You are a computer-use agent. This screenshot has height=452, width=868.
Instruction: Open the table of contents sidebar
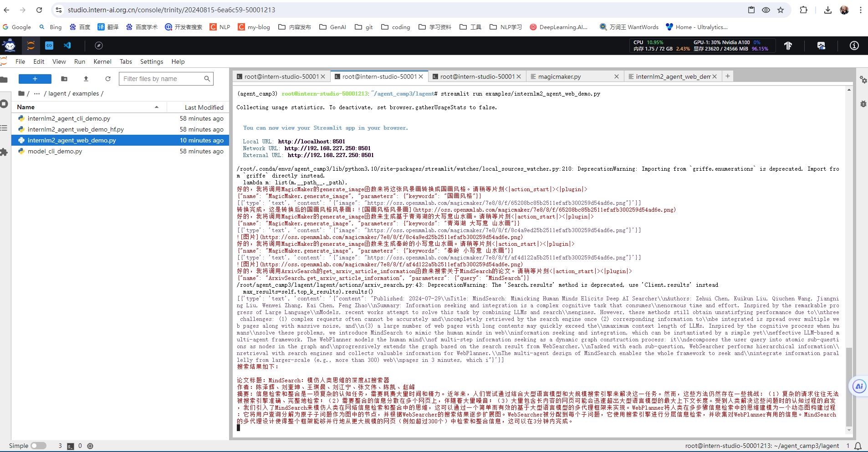pyautogui.click(x=4, y=128)
